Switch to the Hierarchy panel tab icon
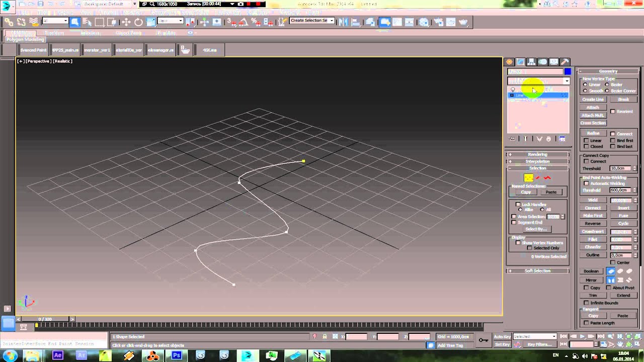The image size is (644, 362). pyautogui.click(x=531, y=62)
